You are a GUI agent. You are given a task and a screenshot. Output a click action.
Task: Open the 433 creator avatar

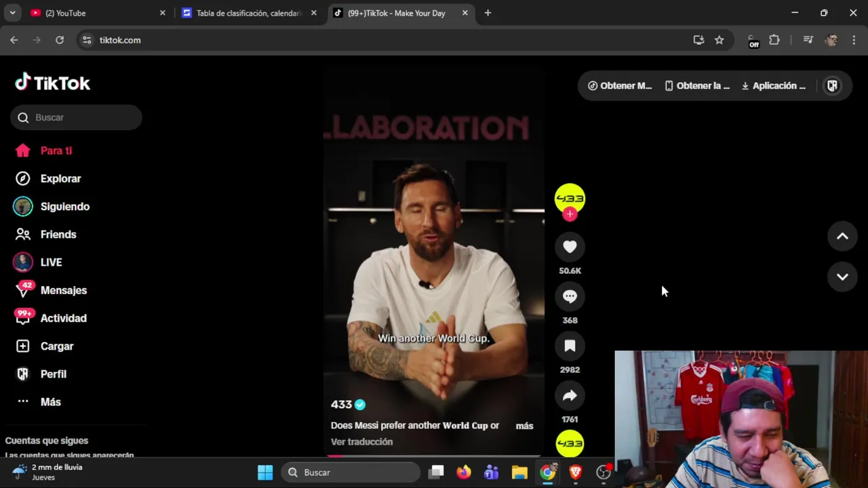point(570,199)
